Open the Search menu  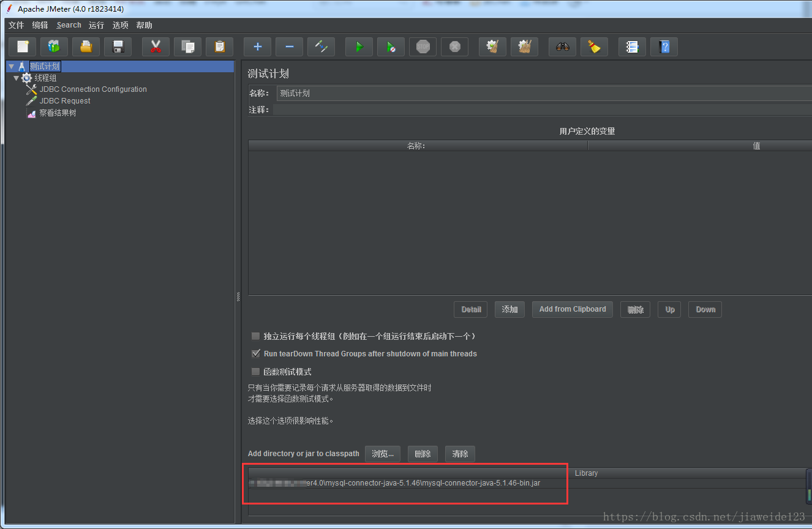click(x=69, y=25)
